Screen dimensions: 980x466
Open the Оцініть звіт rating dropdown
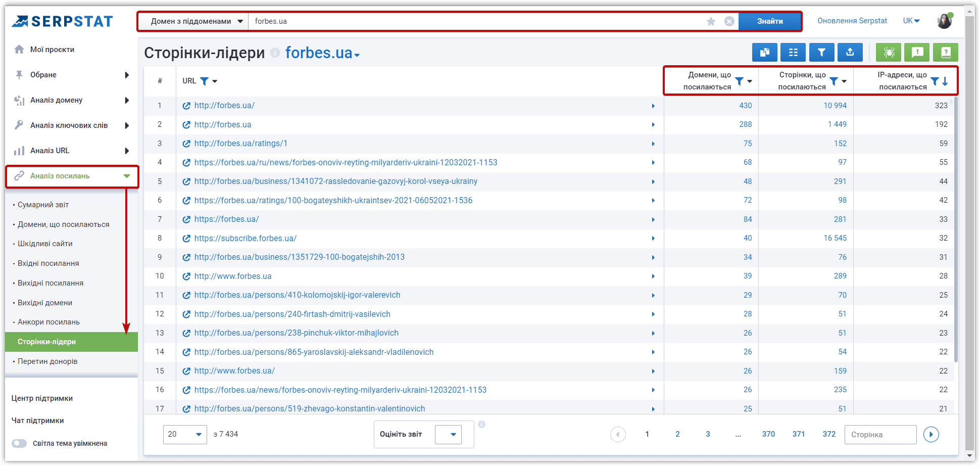(449, 434)
